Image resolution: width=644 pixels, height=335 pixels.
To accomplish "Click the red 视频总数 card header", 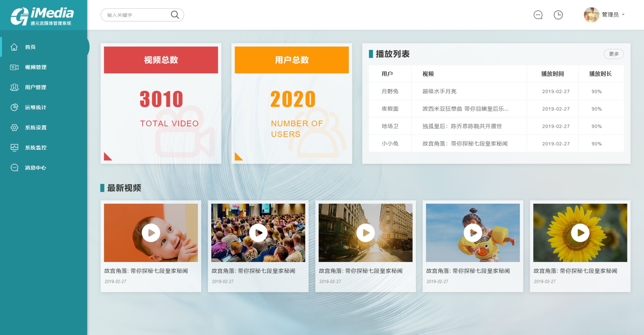I will pos(161,60).
